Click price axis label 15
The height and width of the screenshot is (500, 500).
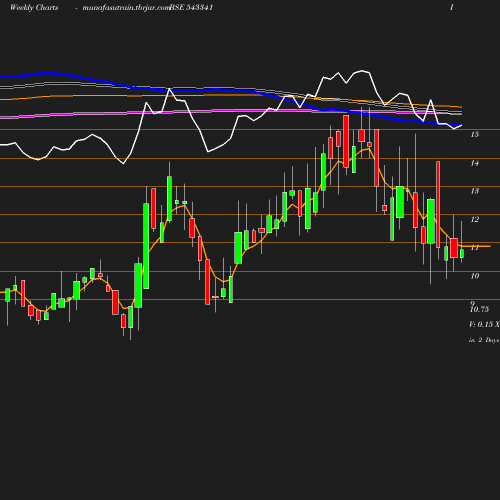coord(475,134)
